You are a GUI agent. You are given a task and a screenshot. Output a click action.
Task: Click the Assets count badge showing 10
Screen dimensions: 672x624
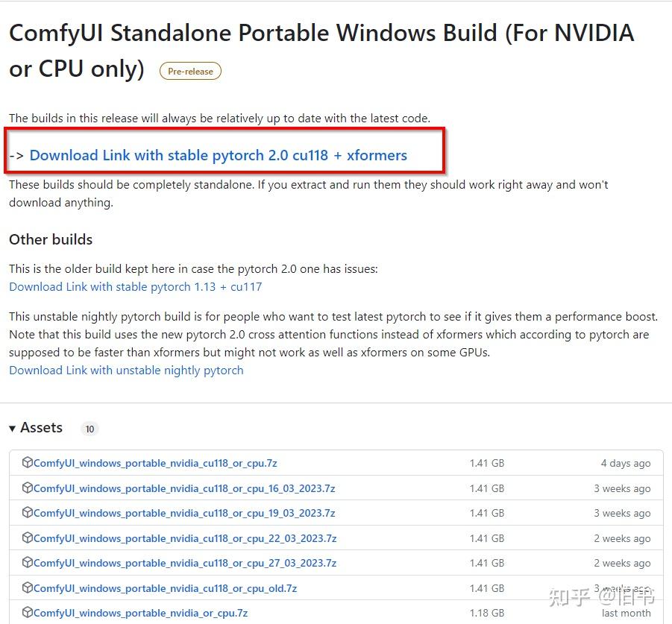(90, 429)
